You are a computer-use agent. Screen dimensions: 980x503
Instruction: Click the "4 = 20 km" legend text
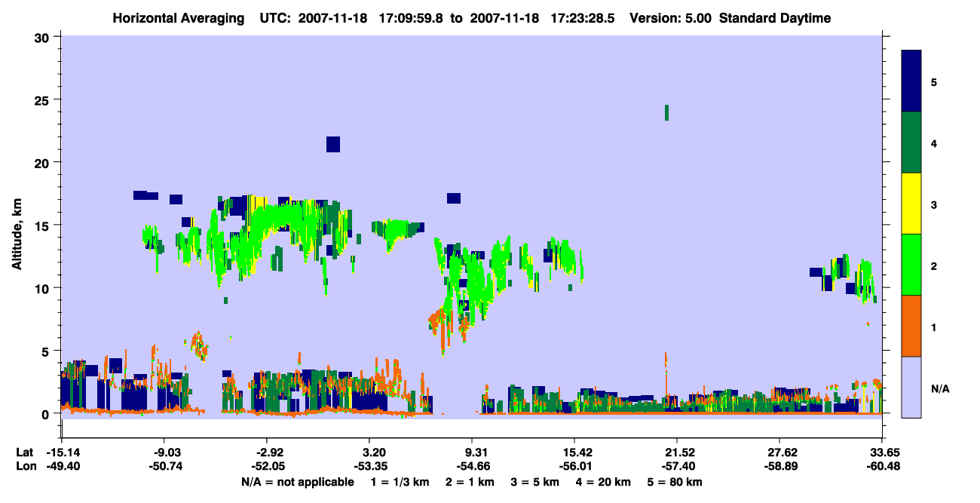click(x=604, y=482)
